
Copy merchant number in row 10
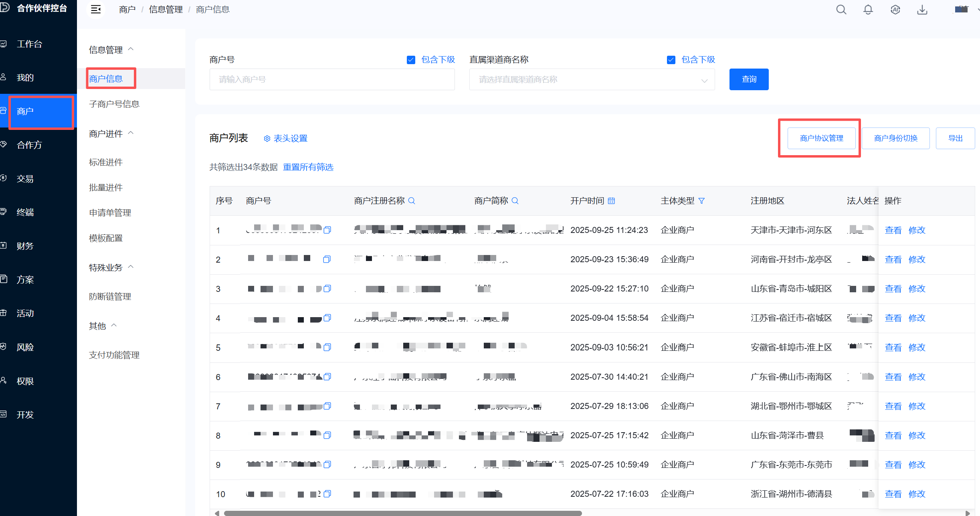pyautogui.click(x=327, y=494)
